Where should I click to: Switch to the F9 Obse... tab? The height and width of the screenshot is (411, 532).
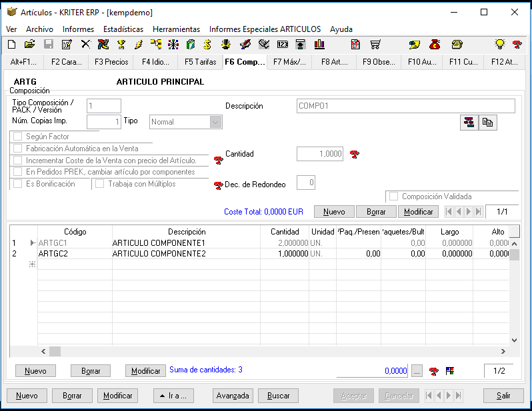379,62
